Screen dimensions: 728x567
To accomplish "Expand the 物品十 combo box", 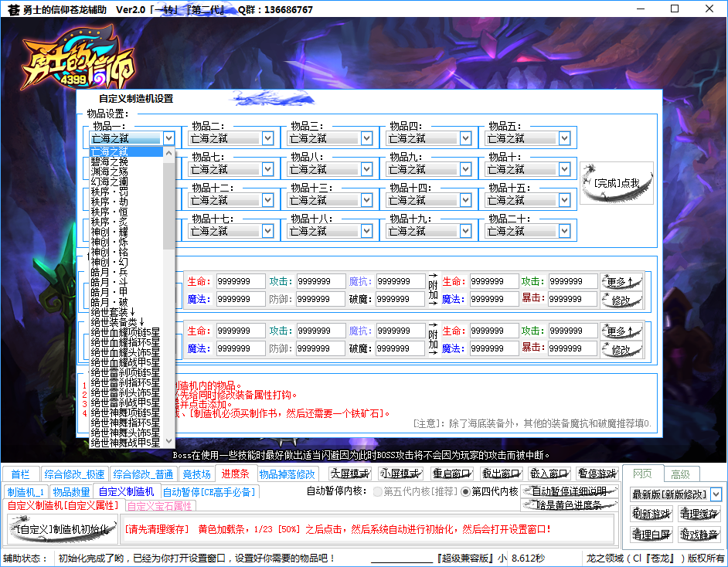I will tap(565, 169).
